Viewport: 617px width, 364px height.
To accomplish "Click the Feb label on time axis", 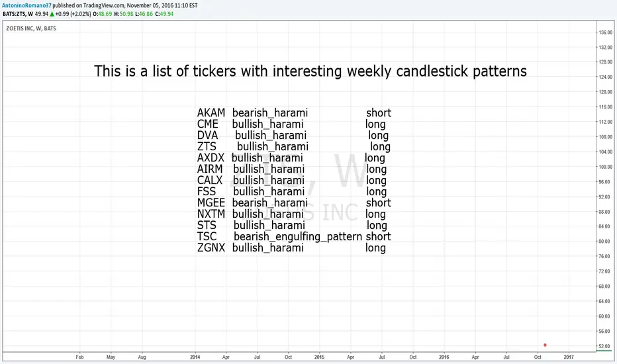I will point(79,357).
